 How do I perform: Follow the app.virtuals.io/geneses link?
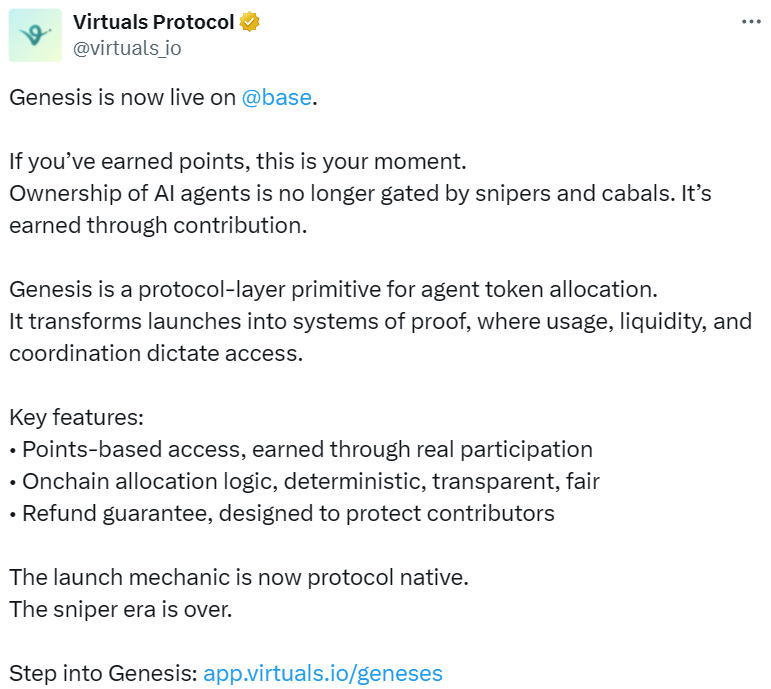[322, 673]
